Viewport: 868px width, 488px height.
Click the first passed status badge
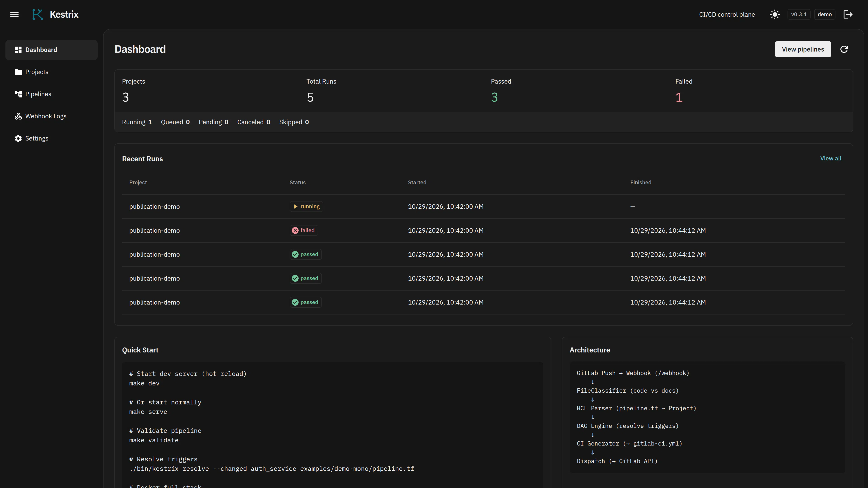[306, 254]
